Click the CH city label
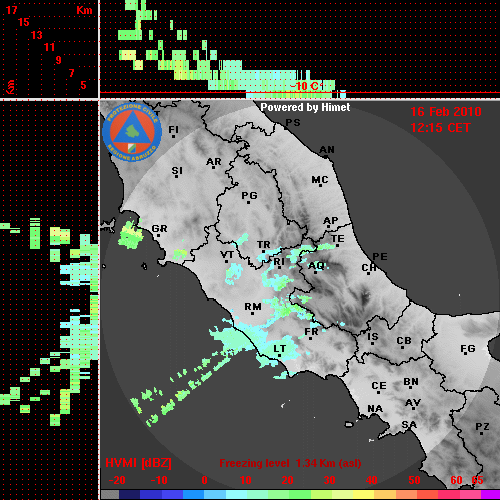This screenshot has width=500, height=500. click(369, 268)
